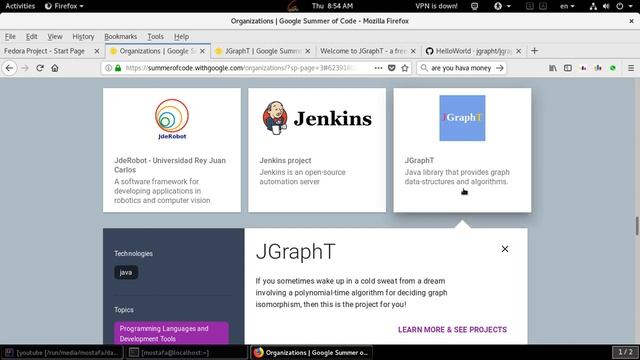Click the network connection icon
The height and width of the screenshot is (360, 640).
click(x=593, y=6)
